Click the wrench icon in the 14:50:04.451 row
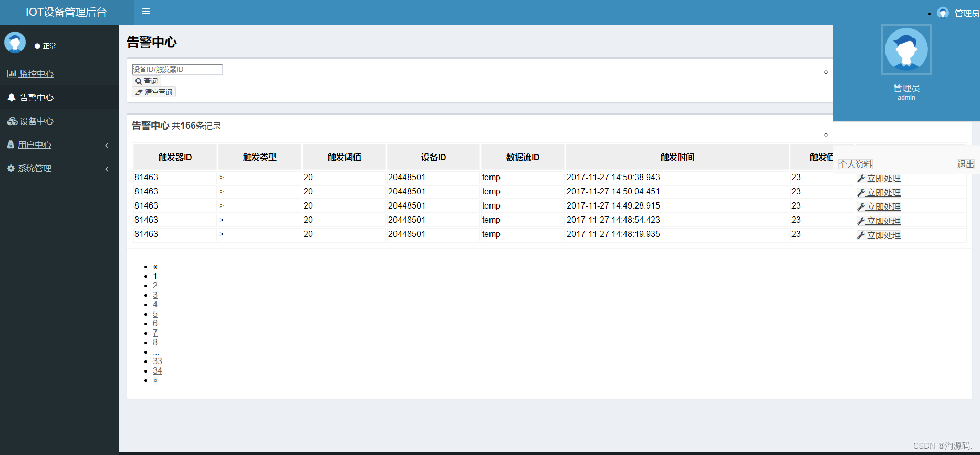Image resolution: width=980 pixels, height=455 pixels. (x=861, y=193)
